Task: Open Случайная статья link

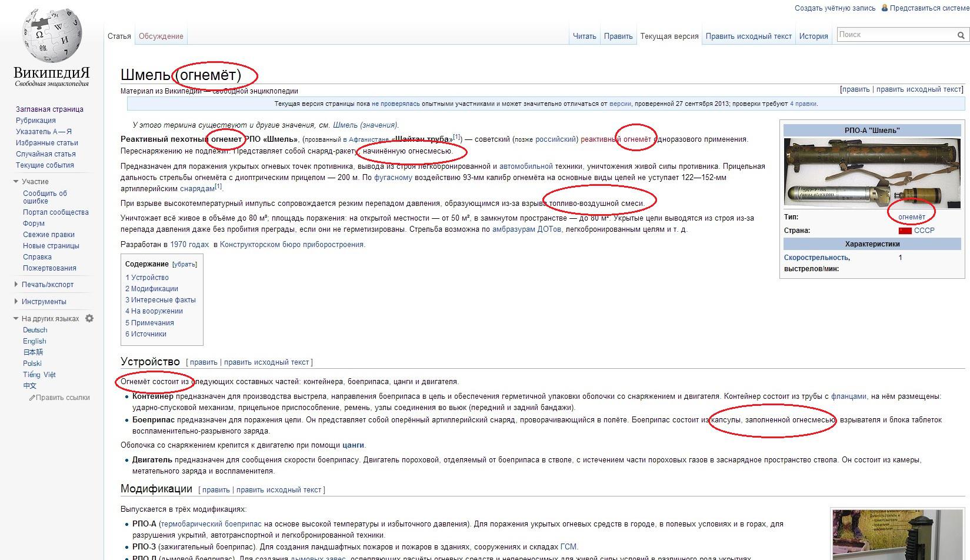Action: pos(46,154)
